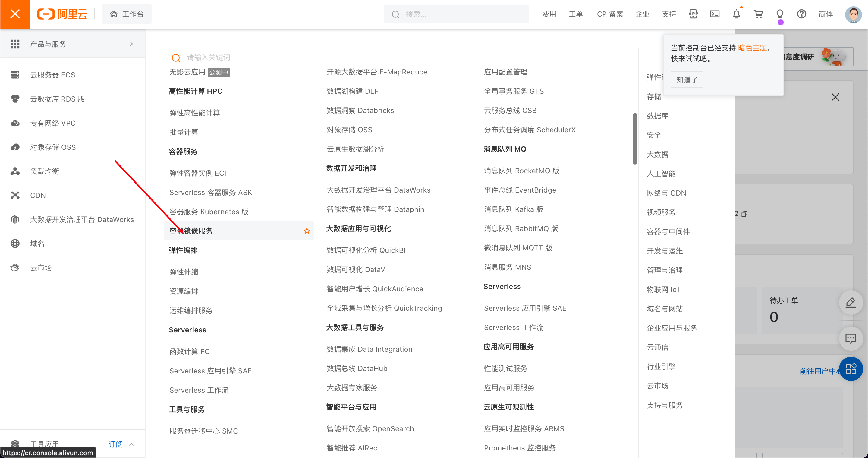Click the 知道了 button
The width and height of the screenshot is (868, 458).
tap(687, 80)
